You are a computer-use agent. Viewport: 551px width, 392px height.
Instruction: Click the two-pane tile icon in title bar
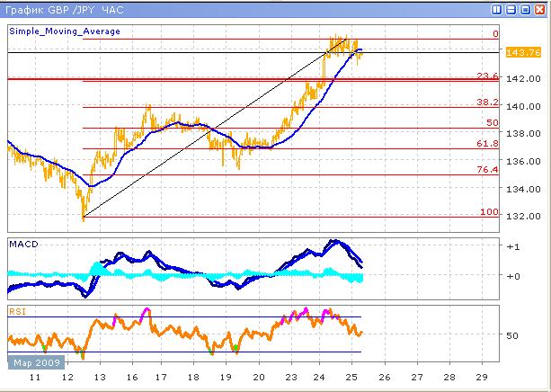[497, 9]
